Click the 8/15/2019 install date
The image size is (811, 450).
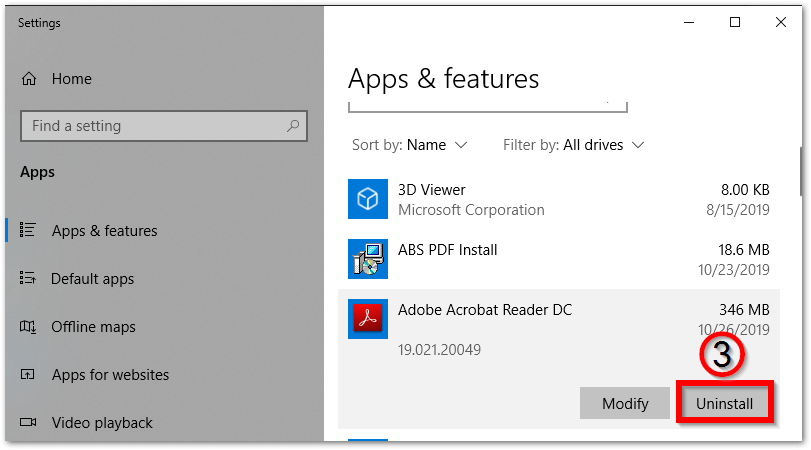tap(738, 210)
